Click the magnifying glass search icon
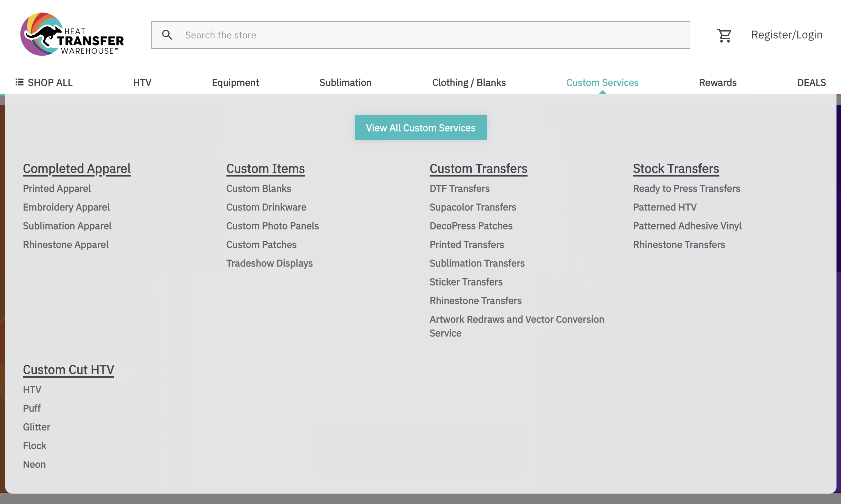 pyautogui.click(x=167, y=35)
